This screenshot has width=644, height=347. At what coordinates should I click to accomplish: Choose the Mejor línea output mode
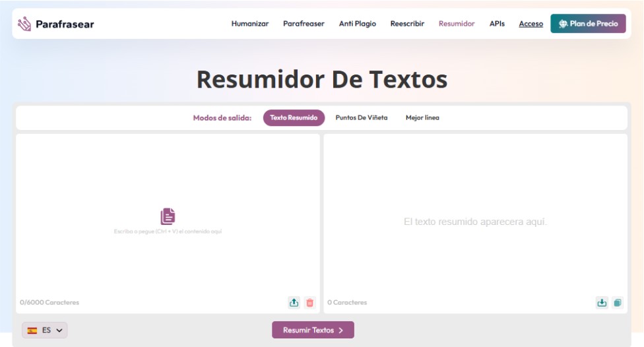point(422,118)
